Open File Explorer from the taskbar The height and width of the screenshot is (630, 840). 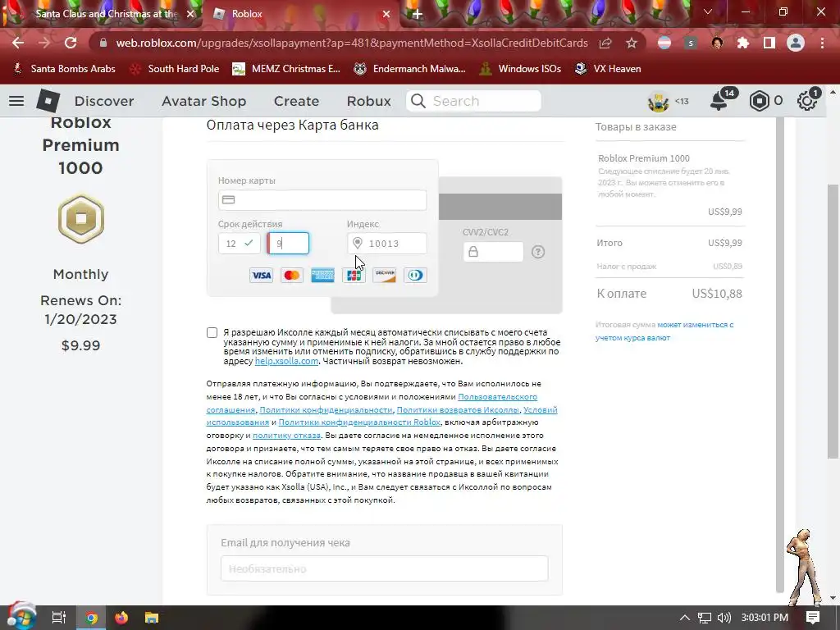tap(152, 618)
